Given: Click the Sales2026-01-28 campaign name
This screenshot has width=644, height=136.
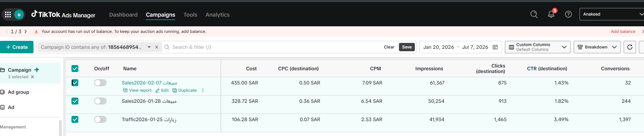Looking at the screenshot, I should [x=149, y=101].
